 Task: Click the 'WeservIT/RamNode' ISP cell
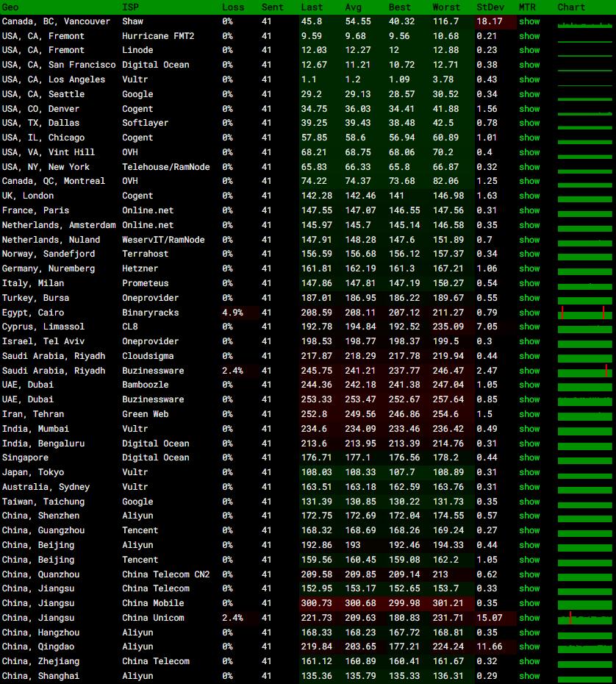pyautogui.click(x=163, y=240)
